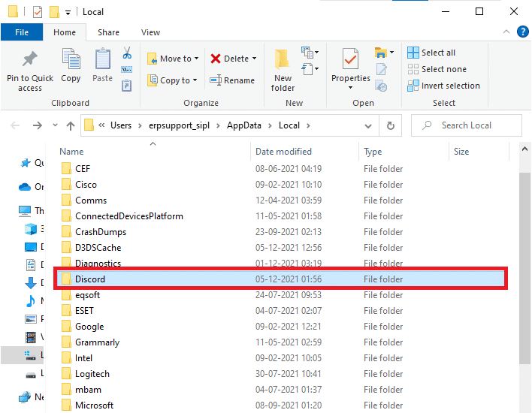The height and width of the screenshot is (413, 532).
Task: Click the New folder icon
Action: (x=283, y=59)
